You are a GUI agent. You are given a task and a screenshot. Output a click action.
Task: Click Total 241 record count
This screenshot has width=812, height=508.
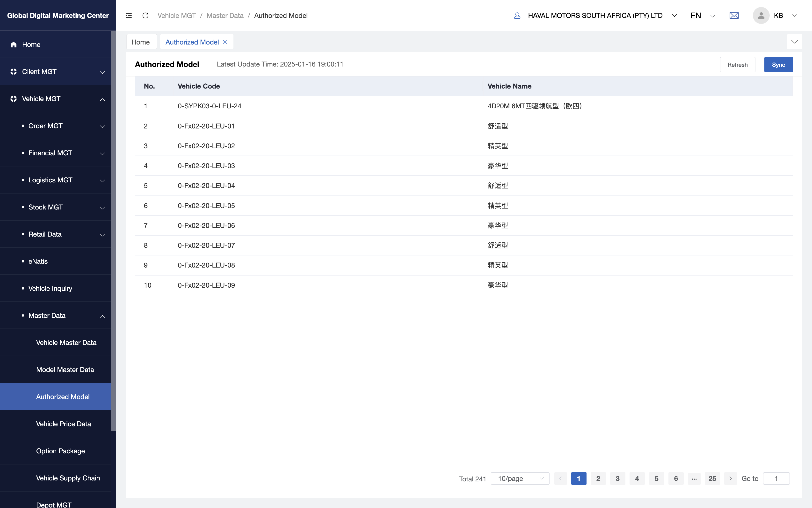(x=472, y=479)
